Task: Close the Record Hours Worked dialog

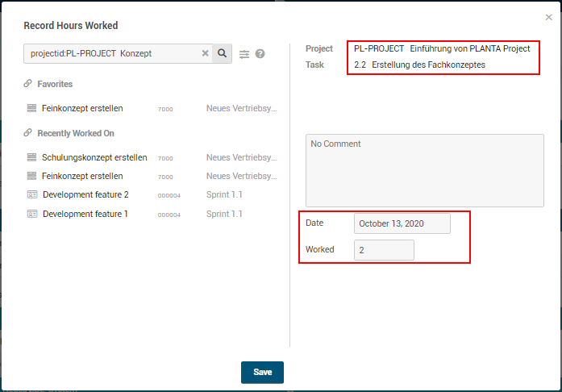Action: (x=549, y=17)
